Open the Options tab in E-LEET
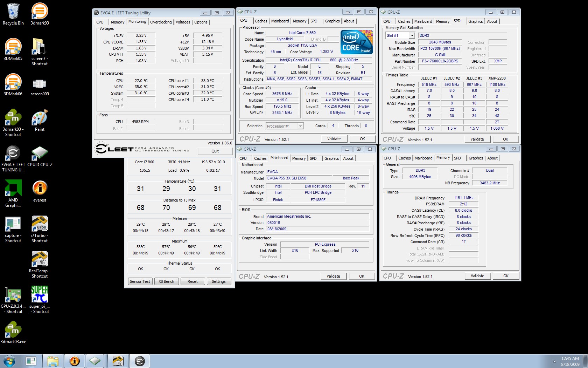Image resolution: width=588 pixels, height=368 pixels. point(201,22)
